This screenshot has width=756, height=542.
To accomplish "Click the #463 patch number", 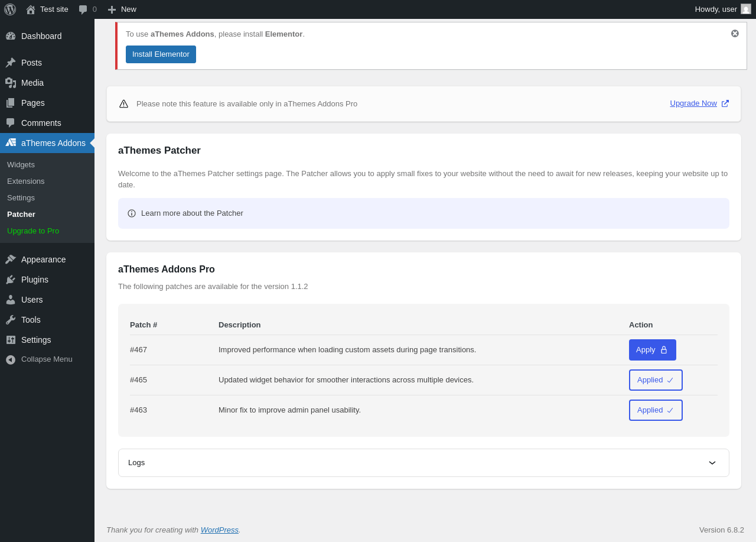I will click(x=138, y=410).
